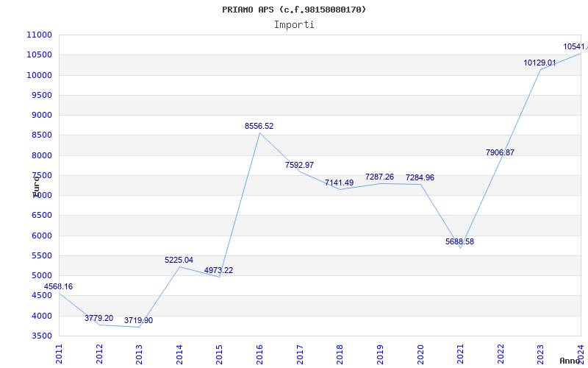Select data label 7592.97
The height and width of the screenshot is (368, 588).
pyautogui.click(x=299, y=165)
